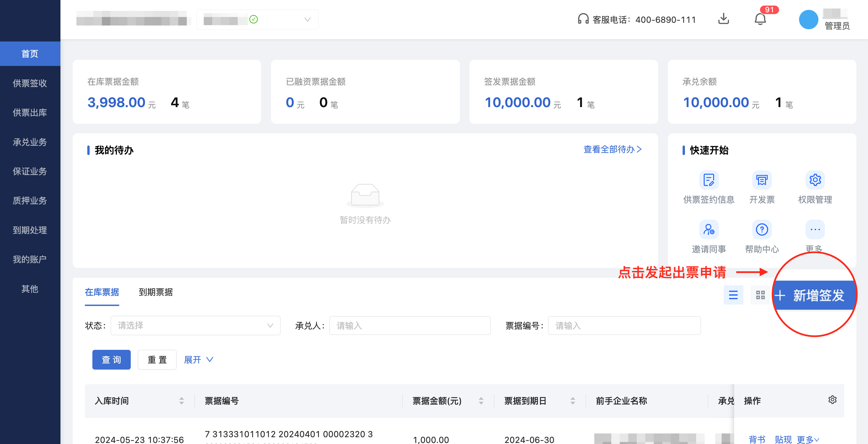Open 权限管理 settings icon

(815, 180)
